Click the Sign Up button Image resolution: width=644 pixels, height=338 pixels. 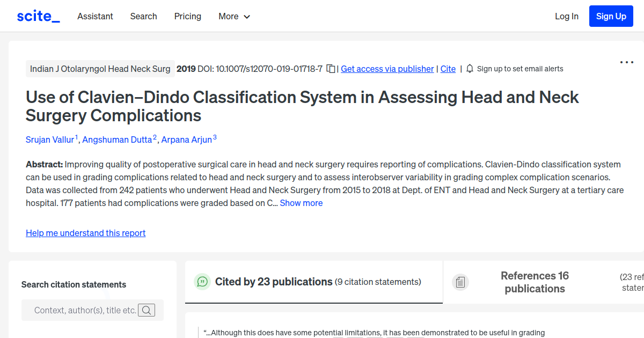[611, 16]
